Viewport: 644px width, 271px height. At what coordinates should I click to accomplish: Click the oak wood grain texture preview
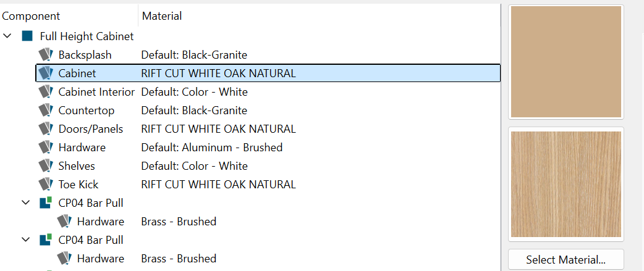pyautogui.click(x=566, y=184)
